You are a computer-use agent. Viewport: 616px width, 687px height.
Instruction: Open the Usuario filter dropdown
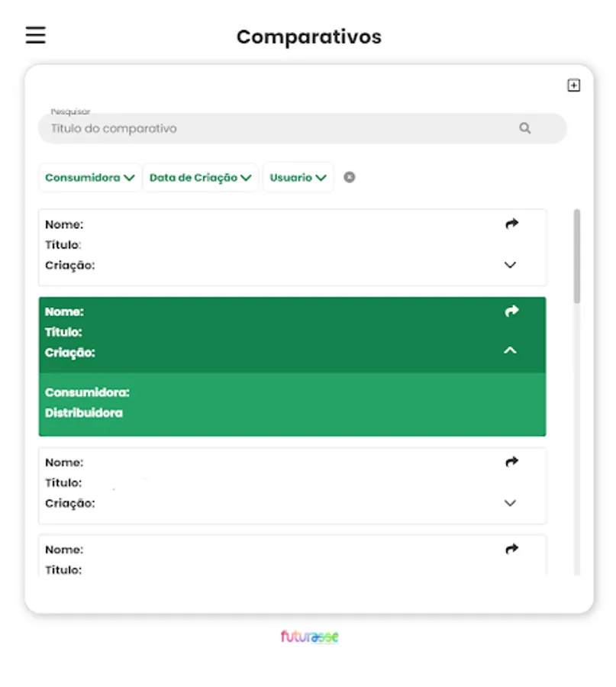coord(298,177)
